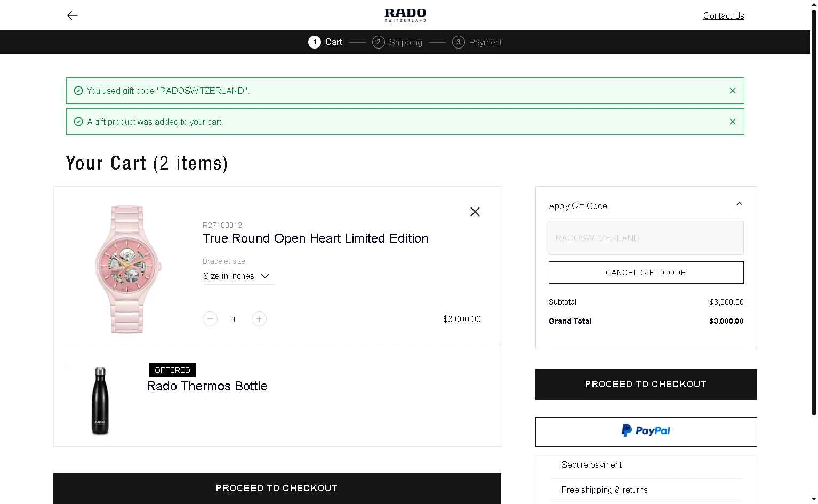Viewport: 818px width, 504px height.
Task: Click the RADOSWITZERLAND gift code field
Action: [x=646, y=238]
